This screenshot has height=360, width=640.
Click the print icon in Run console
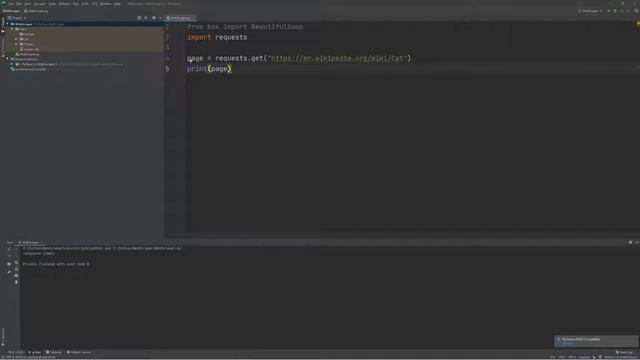tap(16, 276)
